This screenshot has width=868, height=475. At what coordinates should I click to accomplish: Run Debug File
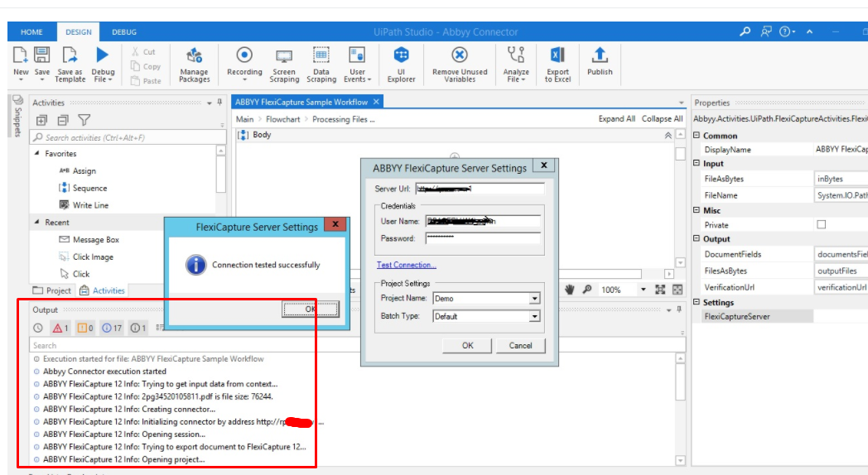pyautogui.click(x=103, y=65)
